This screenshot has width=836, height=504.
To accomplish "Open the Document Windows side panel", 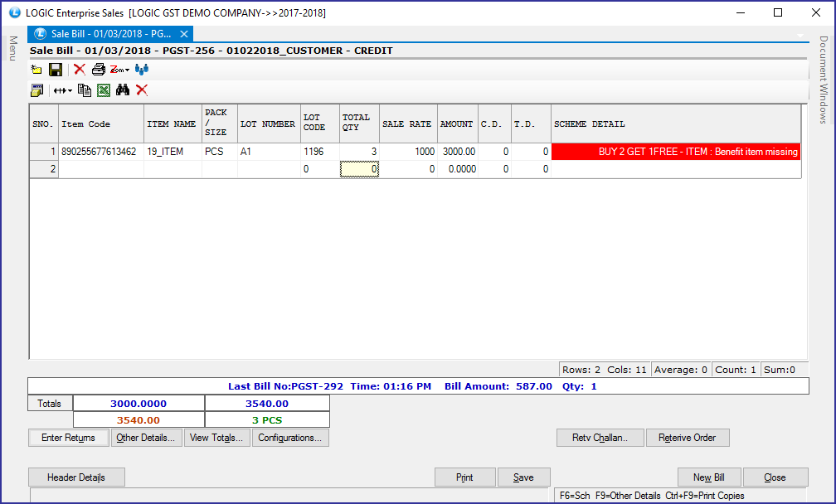I will 824,80.
